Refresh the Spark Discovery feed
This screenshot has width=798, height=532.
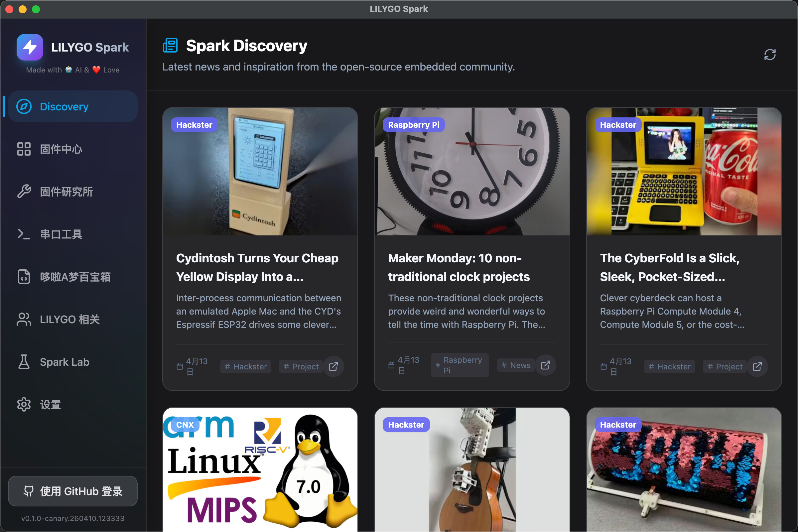(770, 55)
